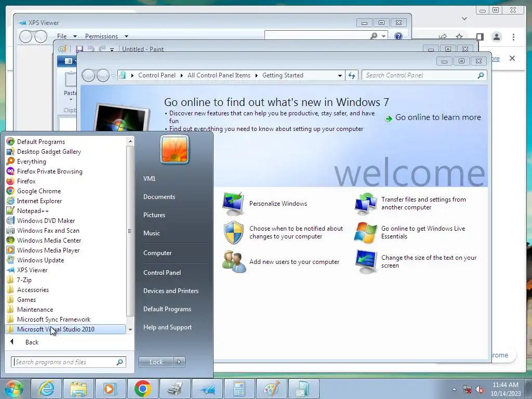
Task: Go online to get Windows Live Essentials
Action: (423, 232)
